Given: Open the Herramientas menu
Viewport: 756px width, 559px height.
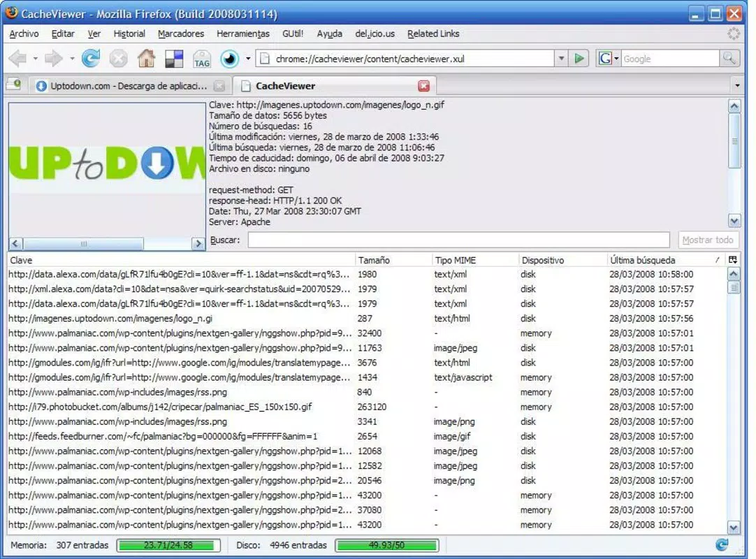Looking at the screenshot, I should tap(243, 34).
